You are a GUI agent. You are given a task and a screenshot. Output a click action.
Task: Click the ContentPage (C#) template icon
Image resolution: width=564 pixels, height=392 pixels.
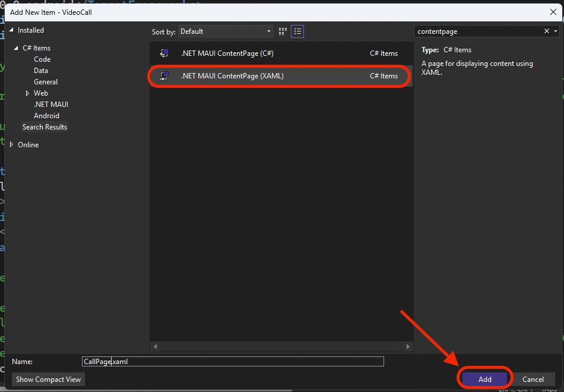point(164,53)
